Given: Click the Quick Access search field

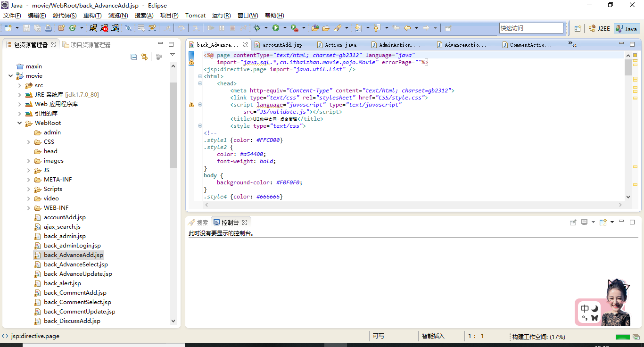Looking at the screenshot, I should click(531, 28).
